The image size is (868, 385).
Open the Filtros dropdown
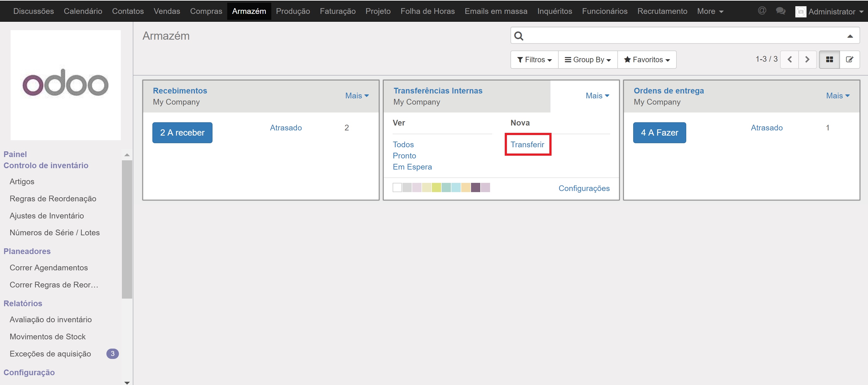coord(534,60)
